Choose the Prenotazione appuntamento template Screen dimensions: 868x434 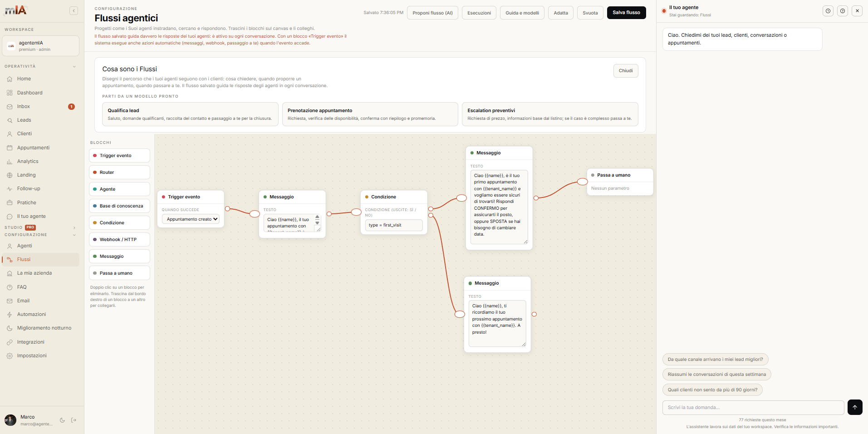[370, 114]
